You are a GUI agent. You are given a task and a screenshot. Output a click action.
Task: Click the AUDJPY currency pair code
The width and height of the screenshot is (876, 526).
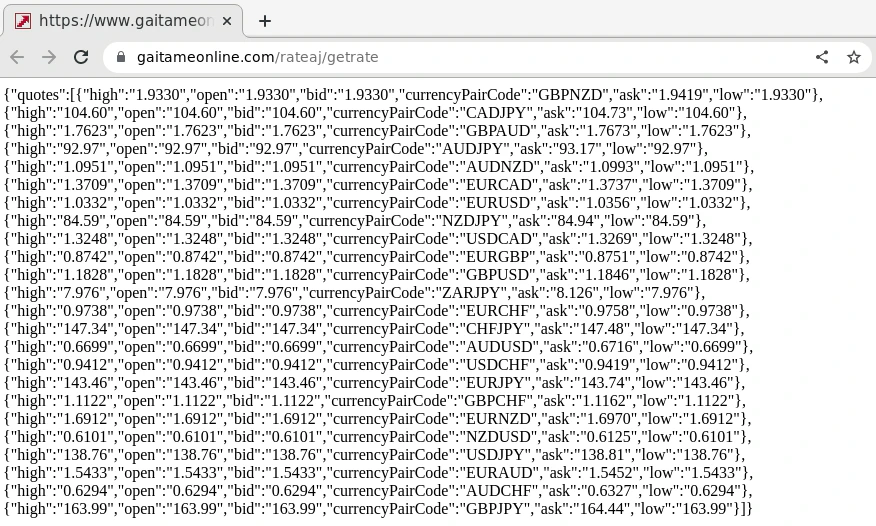tap(474, 149)
